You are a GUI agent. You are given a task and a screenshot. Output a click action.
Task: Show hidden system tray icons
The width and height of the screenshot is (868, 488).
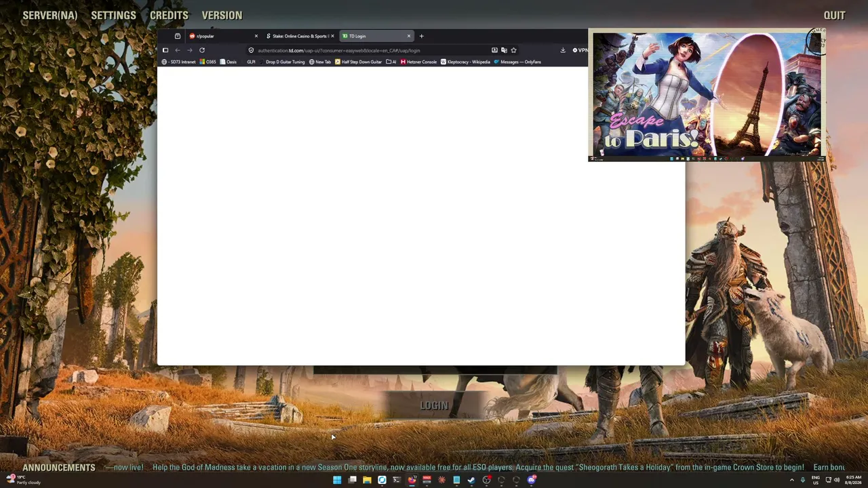[791, 480]
